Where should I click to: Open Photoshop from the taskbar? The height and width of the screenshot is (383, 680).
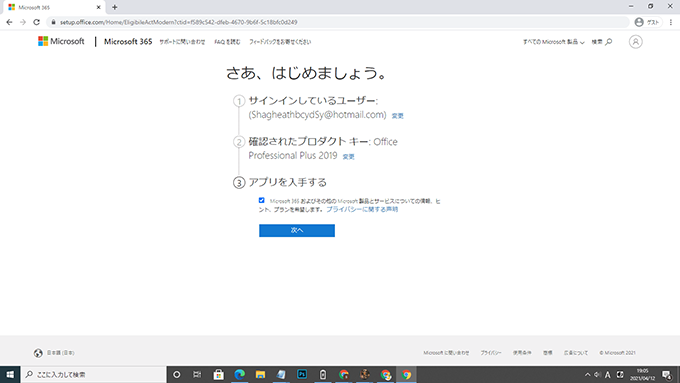pyautogui.click(x=302, y=374)
